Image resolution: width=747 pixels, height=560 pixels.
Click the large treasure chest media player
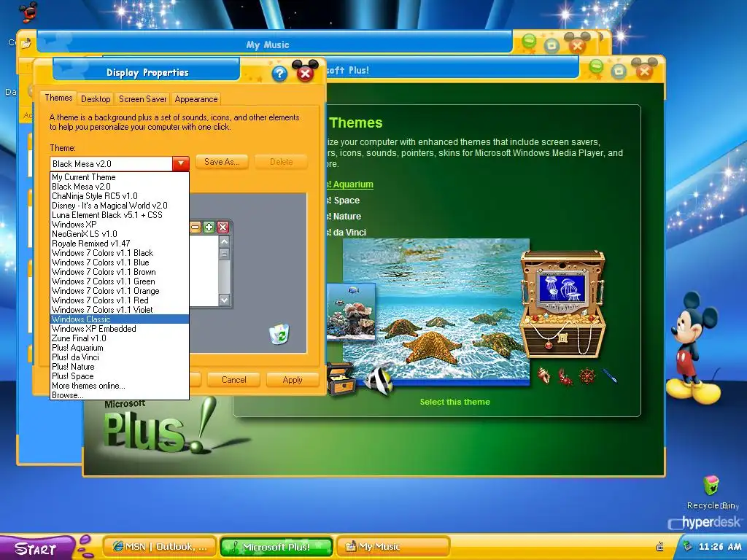[562, 305]
